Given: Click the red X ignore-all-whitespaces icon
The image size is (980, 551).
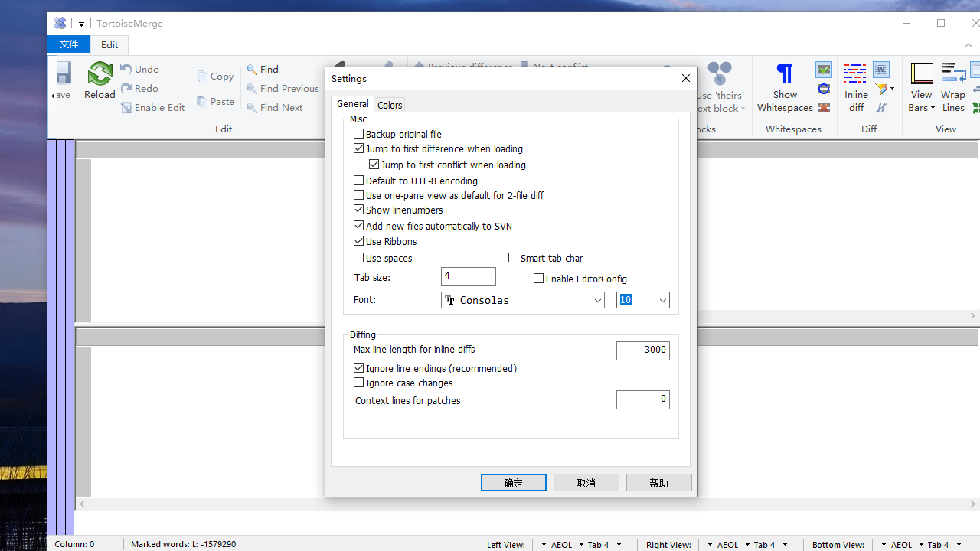Looking at the screenshot, I should [x=824, y=108].
